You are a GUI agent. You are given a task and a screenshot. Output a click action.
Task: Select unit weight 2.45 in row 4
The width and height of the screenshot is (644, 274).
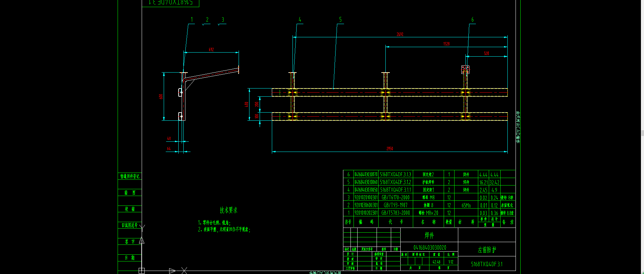(x=483, y=190)
